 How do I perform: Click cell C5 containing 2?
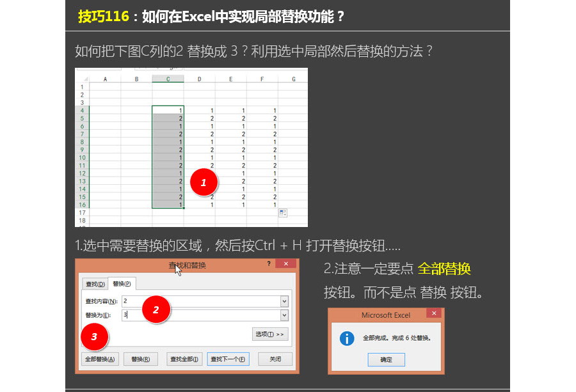click(x=168, y=118)
